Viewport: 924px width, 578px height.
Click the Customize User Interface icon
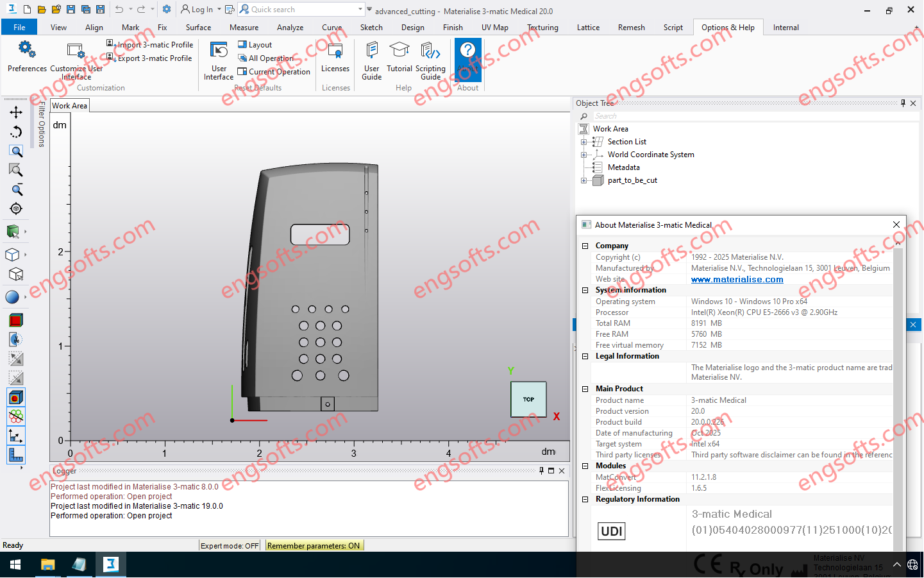click(x=76, y=51)
